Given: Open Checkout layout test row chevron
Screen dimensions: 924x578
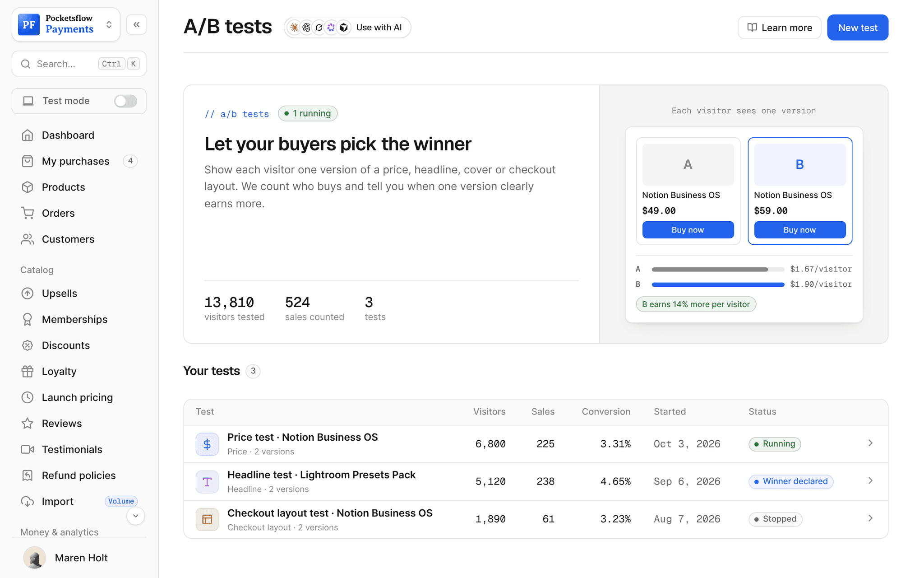Looking at the screenshot, I should tap(870, 518).
